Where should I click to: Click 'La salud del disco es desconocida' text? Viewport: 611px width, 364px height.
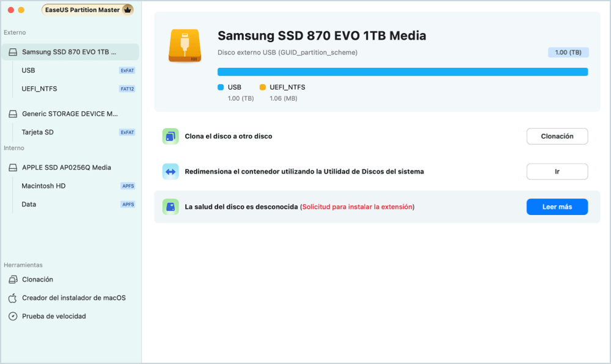click(241, 207)
